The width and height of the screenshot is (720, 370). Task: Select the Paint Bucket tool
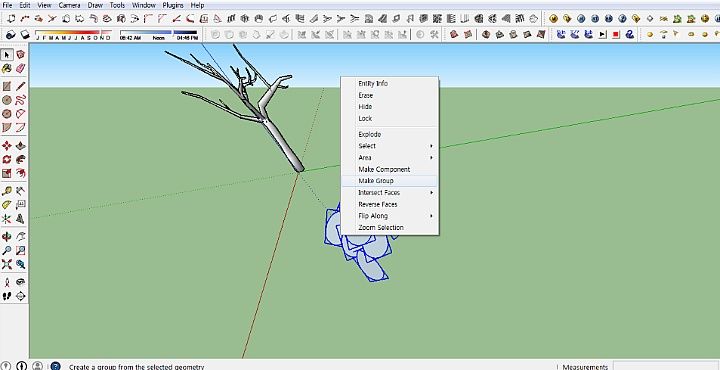(x=7, y=69)
